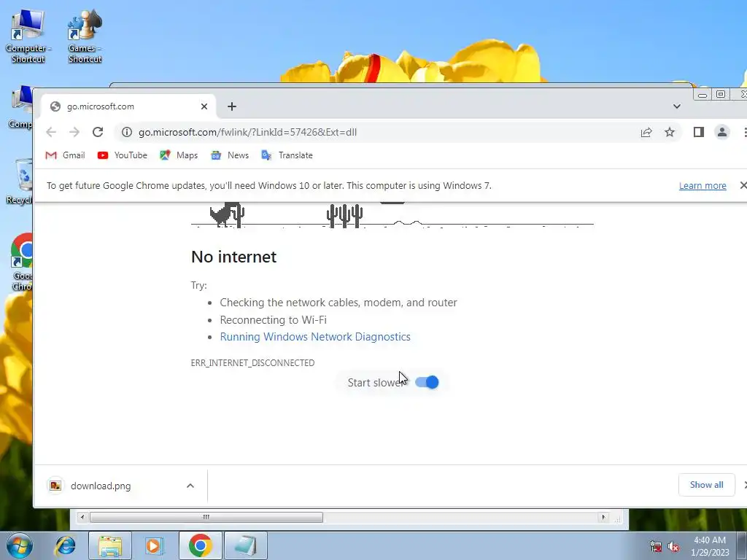View site information icon in address bar

[127, 133]
